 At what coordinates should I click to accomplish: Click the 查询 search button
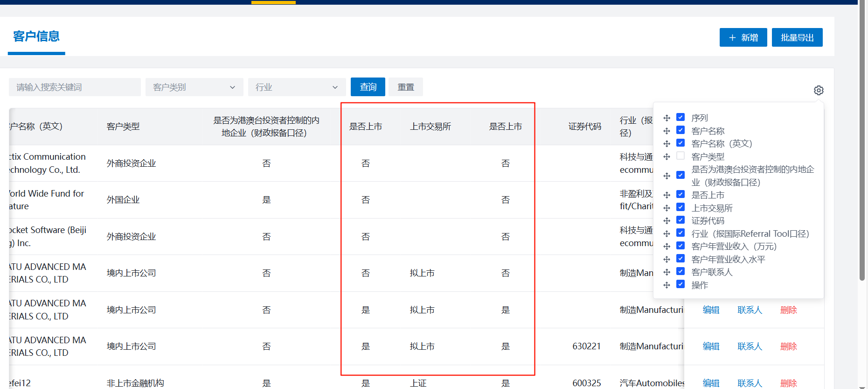point(368,87)
